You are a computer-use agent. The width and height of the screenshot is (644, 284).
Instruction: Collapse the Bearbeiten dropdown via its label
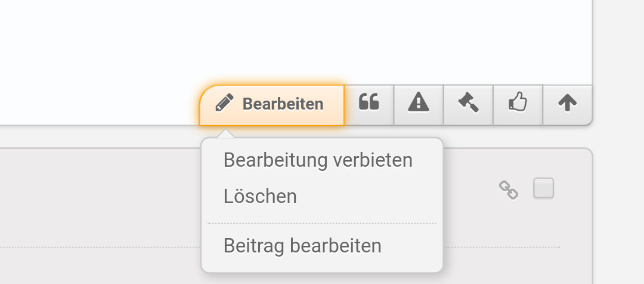283,104
